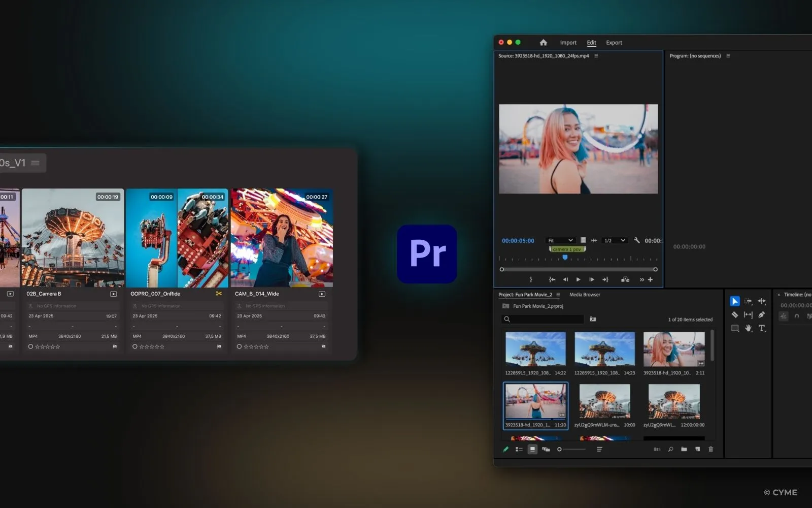
Task: Step forward one frame
Action: (591, 279)
